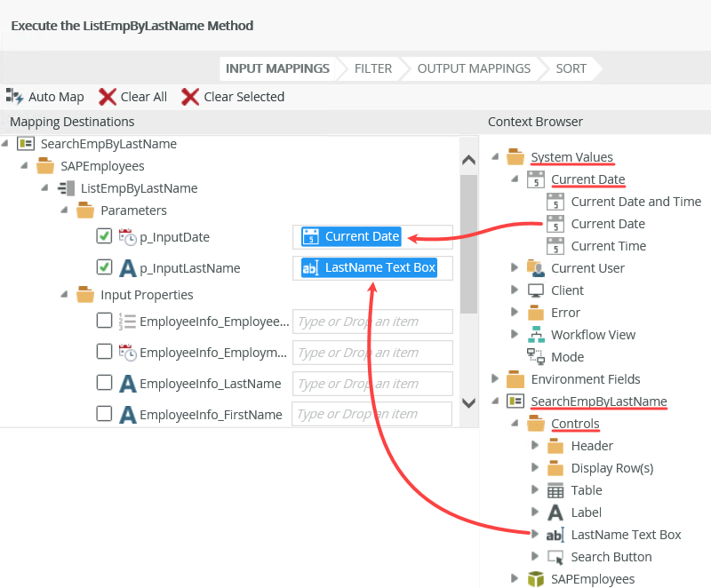
Task: Switch to the FILTER step tab
Action: point(373,68)
